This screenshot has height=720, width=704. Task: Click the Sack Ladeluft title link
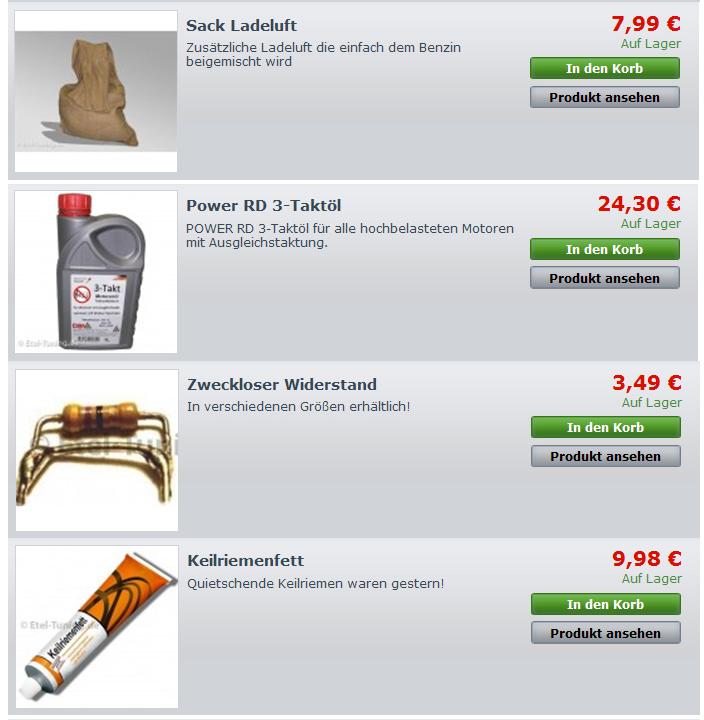tap(241, 26)
